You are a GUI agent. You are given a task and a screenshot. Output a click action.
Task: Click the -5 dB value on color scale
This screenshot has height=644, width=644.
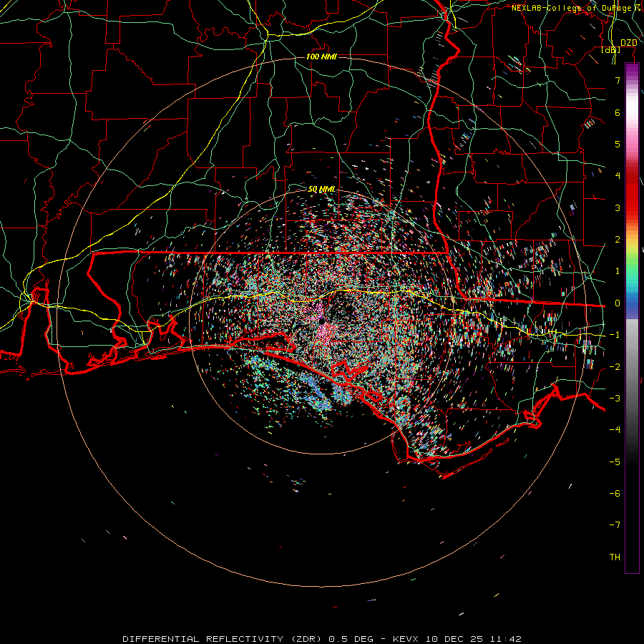[x=615, y=462]
